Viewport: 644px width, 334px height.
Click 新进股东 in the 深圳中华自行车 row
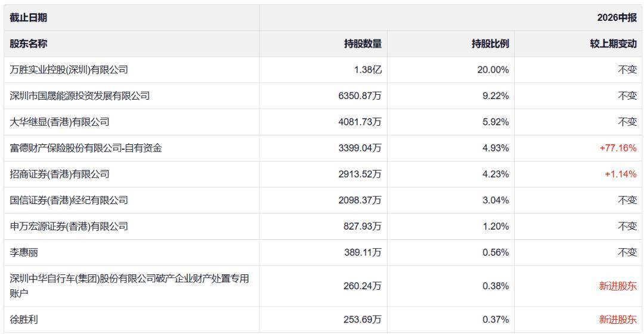[618, 286]
